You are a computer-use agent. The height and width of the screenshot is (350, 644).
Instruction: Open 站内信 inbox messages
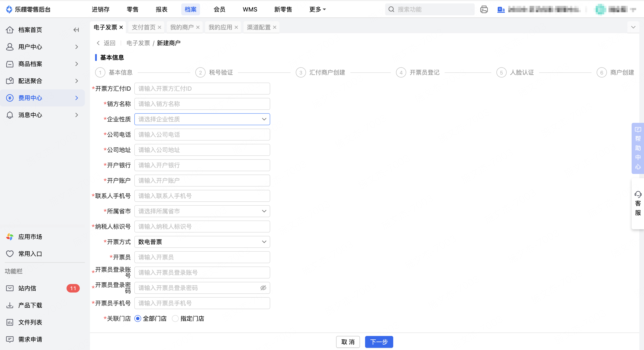coord(27,288)
